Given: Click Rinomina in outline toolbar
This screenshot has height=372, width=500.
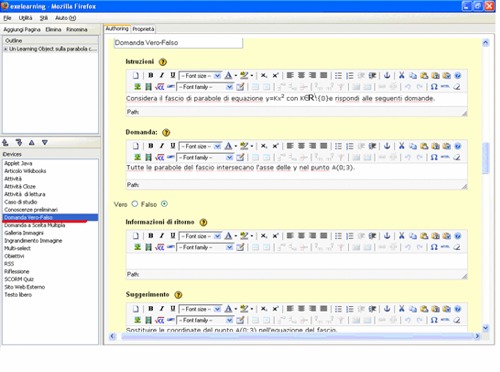Looking at the screenshot, I should pyautogui.click(x=77, y=30).
